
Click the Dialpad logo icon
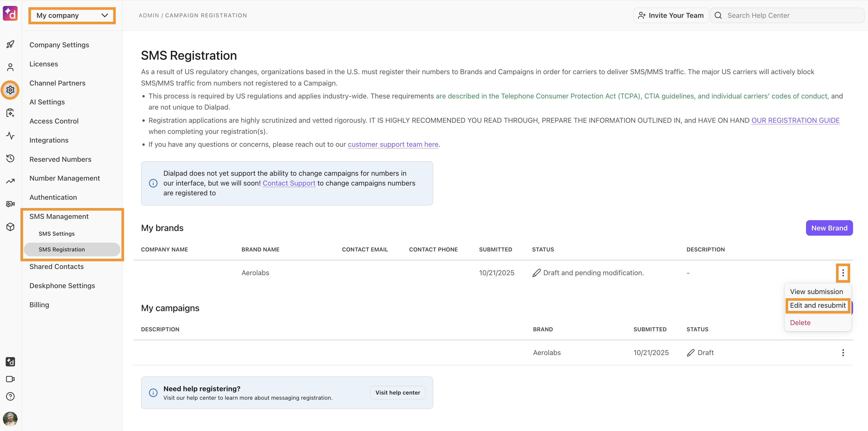pyautogui.click(x=10, y=13)
